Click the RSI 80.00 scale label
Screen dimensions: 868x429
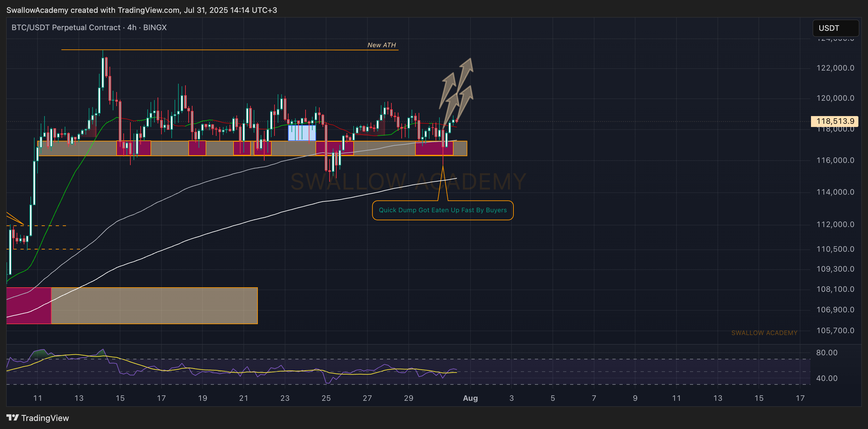click(827, 353)
